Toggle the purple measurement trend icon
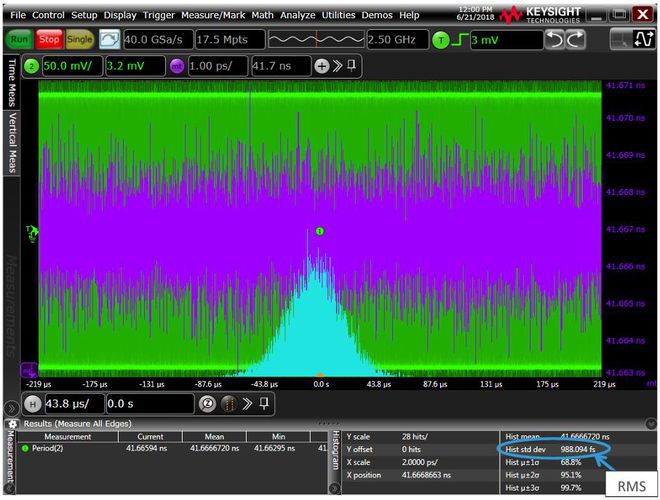This screenshot has width=660, height=500. [177, 66]
